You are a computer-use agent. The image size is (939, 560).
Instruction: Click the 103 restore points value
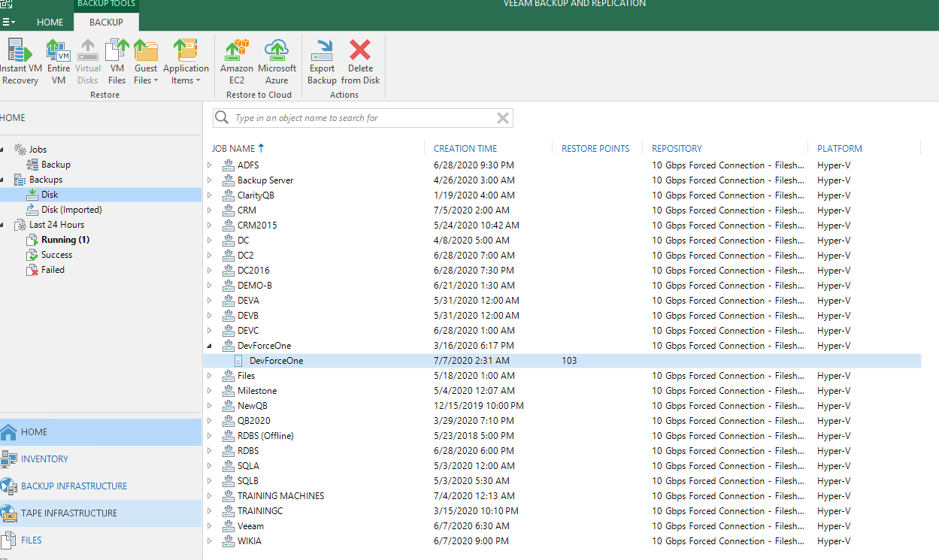click(x=569, y=360)
